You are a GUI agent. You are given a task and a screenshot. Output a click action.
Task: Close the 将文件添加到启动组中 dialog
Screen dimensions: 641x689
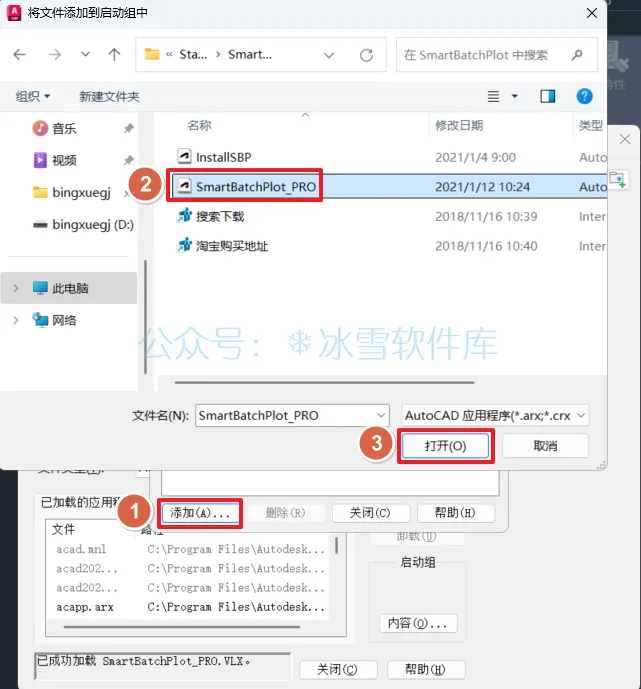point(592,13)
